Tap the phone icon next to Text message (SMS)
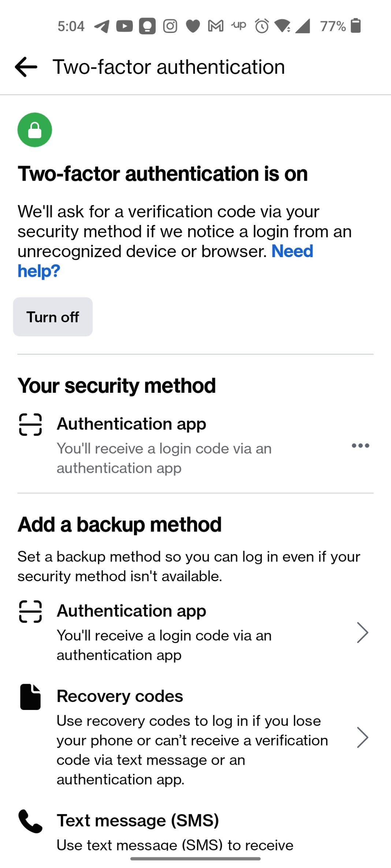 [30, 821]
